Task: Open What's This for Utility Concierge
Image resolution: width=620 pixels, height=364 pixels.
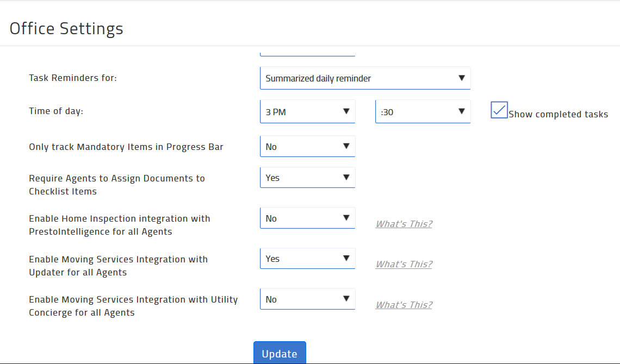Action: (404, 305)
